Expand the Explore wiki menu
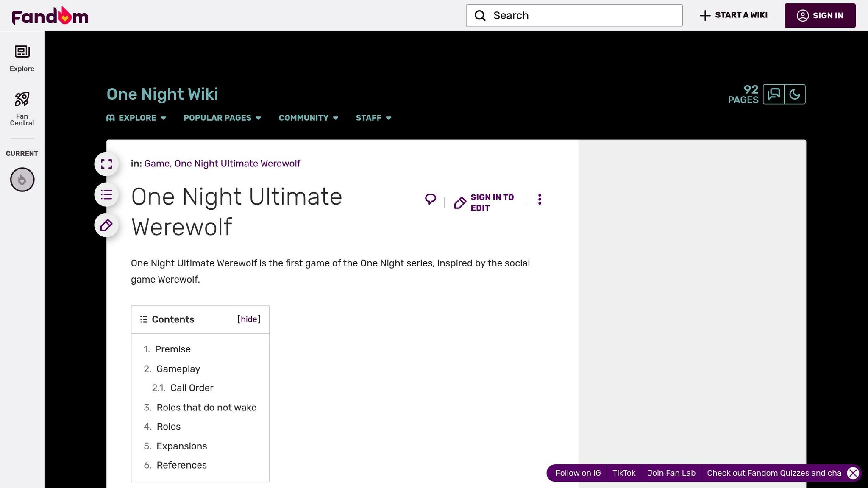This screenshot has width=868, height=488. pyautogui.click(x=136, y=118)
